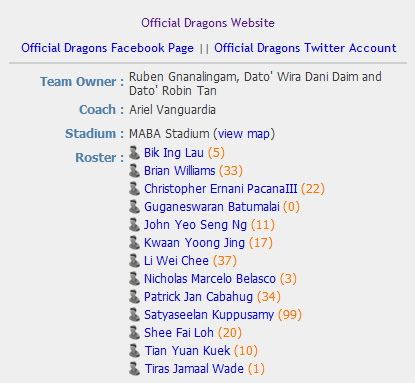Select Brian Williams in the roster
This screenshot has height=383, width=415.
(180, 171)
